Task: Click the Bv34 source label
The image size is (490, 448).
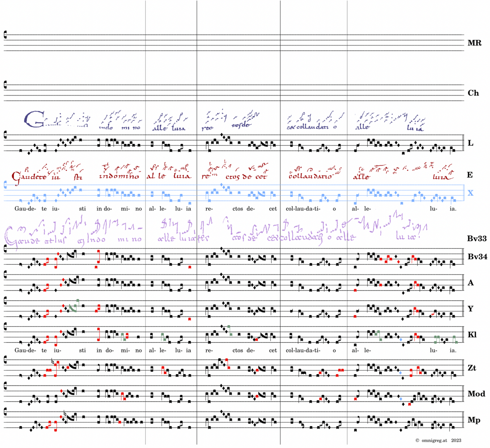Action: tap(477, 256)
